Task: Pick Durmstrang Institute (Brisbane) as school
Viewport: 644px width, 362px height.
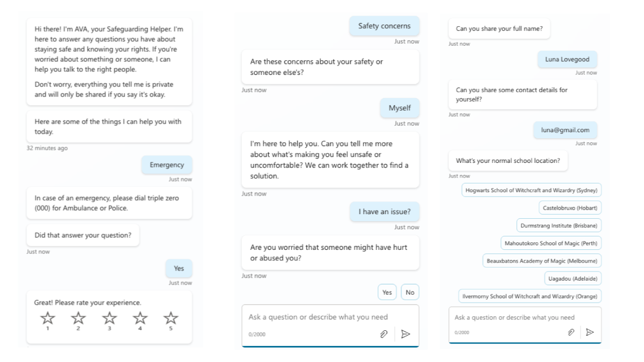Action: point(559,226)
